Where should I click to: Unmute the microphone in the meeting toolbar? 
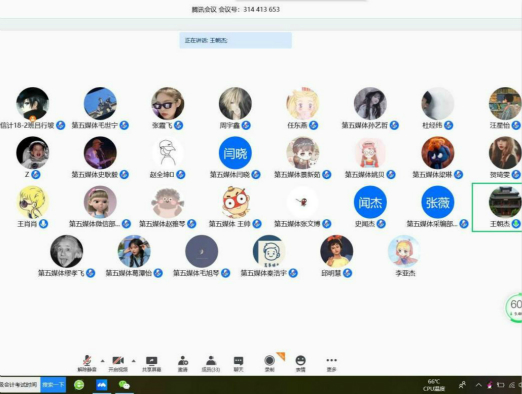[x=87, y=363]
